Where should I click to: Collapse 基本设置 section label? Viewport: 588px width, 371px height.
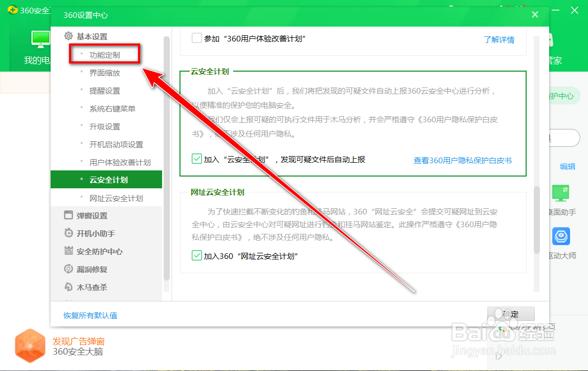coord(92,36)
